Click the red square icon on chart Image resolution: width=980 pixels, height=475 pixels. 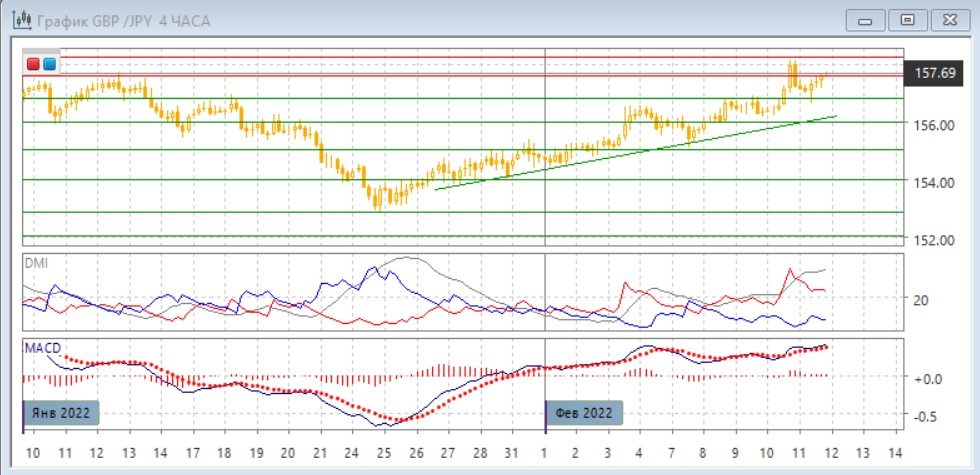click(33, 65)
